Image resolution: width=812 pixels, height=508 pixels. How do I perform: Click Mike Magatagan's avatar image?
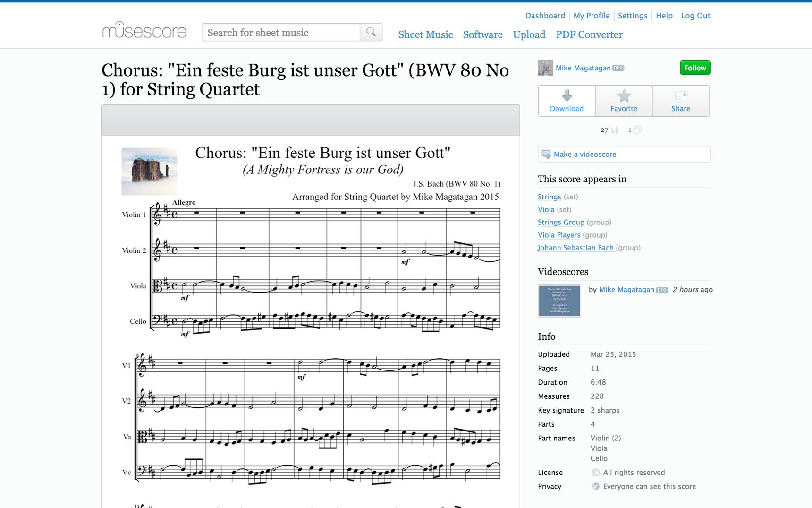(x=545, y=68)
